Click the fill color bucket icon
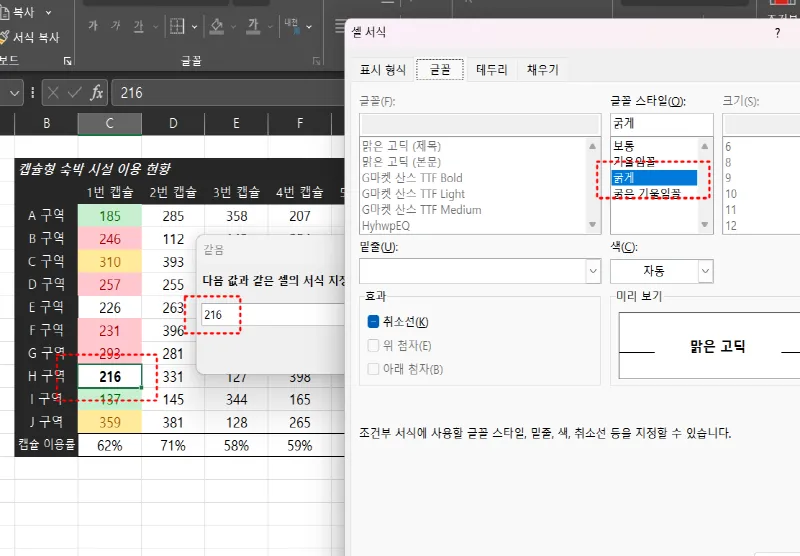This screenshot has width=800, height=556. (x=217, y=26)
